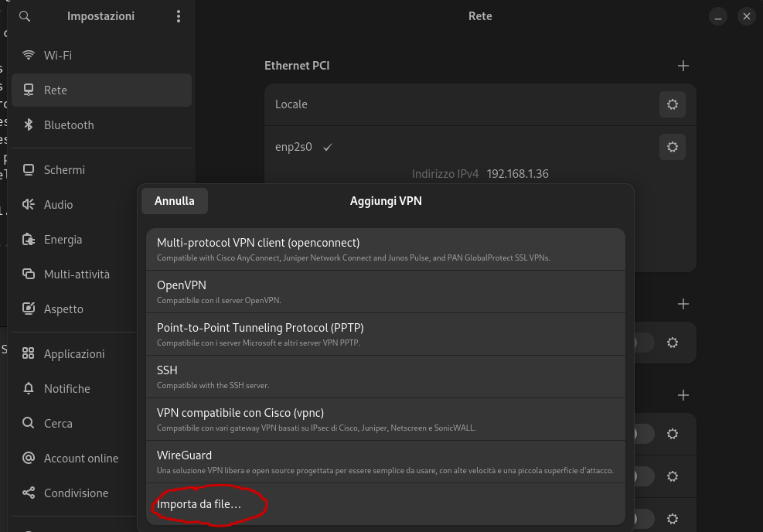The height and width of the screenshot is (532, 763).
Task: Open the Schermi panel
Action: [x=64, y=170]
